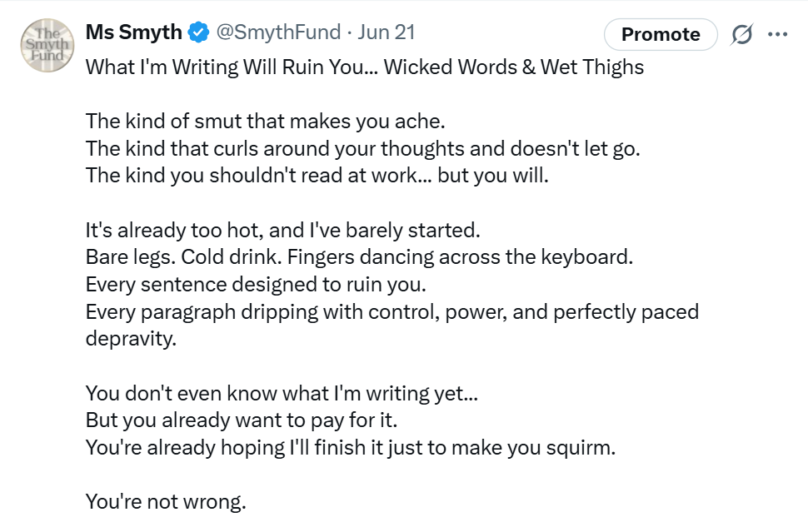Click the line 'The kind of smut that makes you ache'
The image size is (808, 532).
(266, 122)
